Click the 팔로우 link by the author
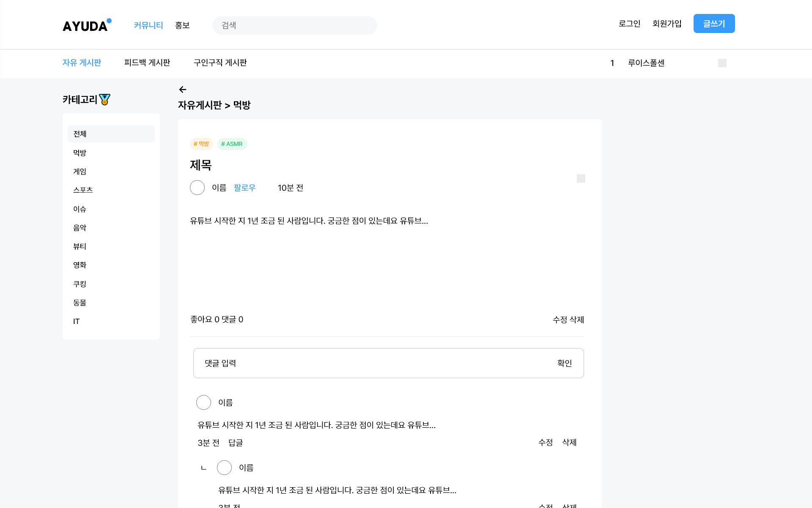 coord(244,187)
